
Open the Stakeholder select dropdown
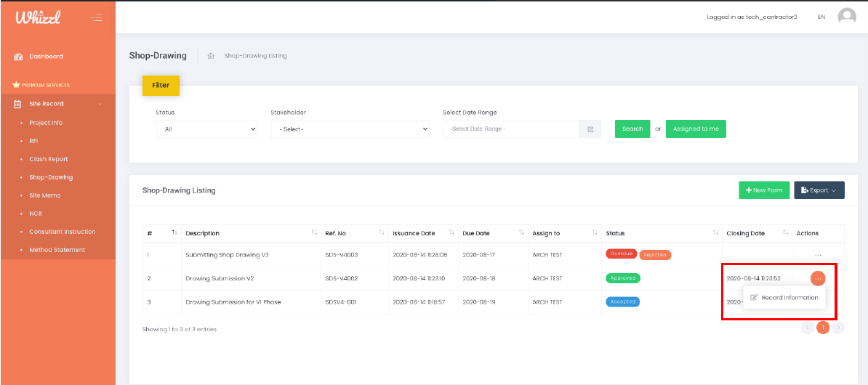click(350, 129)
